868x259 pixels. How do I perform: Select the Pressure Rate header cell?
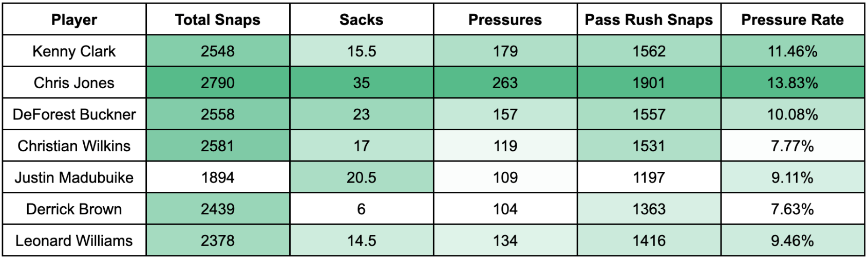[x=792, y=20]
